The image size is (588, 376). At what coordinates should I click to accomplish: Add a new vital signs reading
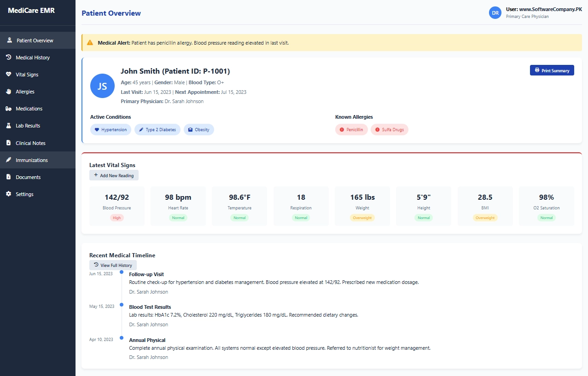(114, 175)
